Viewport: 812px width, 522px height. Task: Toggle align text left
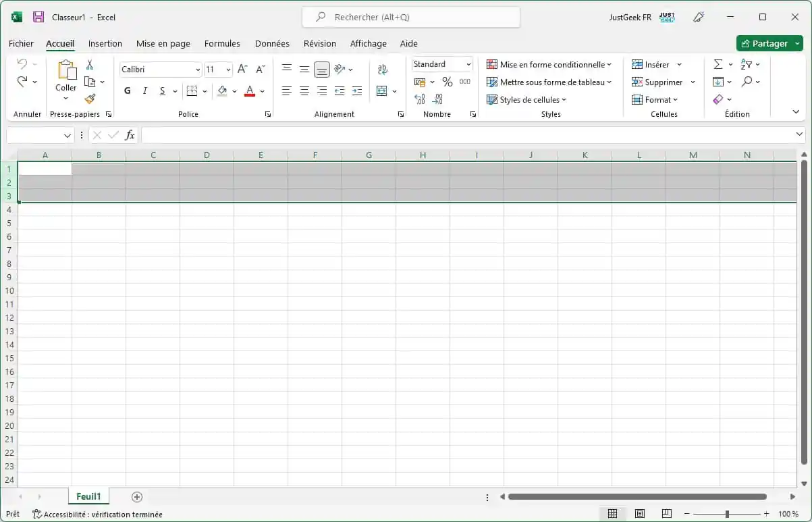coord(287,91)
